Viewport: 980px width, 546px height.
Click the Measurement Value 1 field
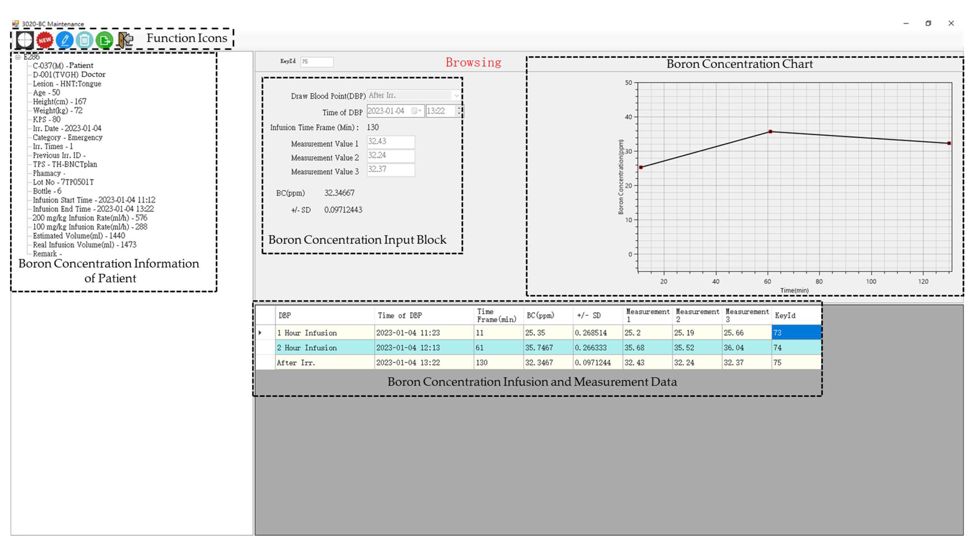tap(390, 142)
